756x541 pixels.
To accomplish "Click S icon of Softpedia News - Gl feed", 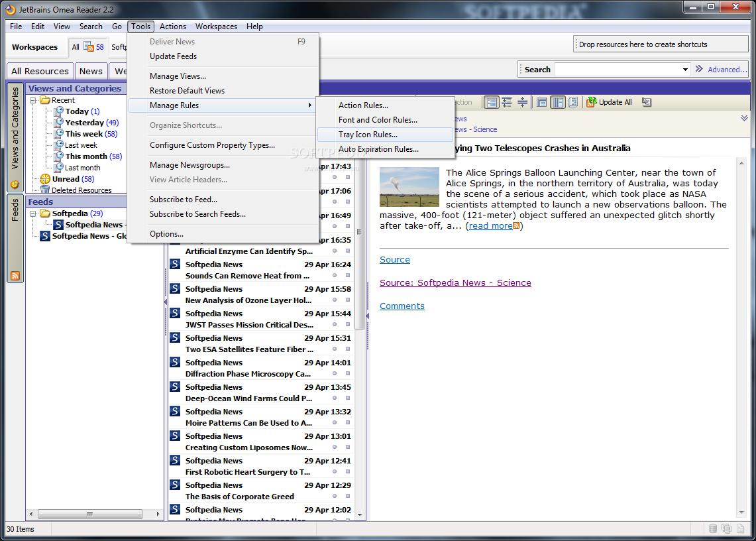I will tap(45, 235).
